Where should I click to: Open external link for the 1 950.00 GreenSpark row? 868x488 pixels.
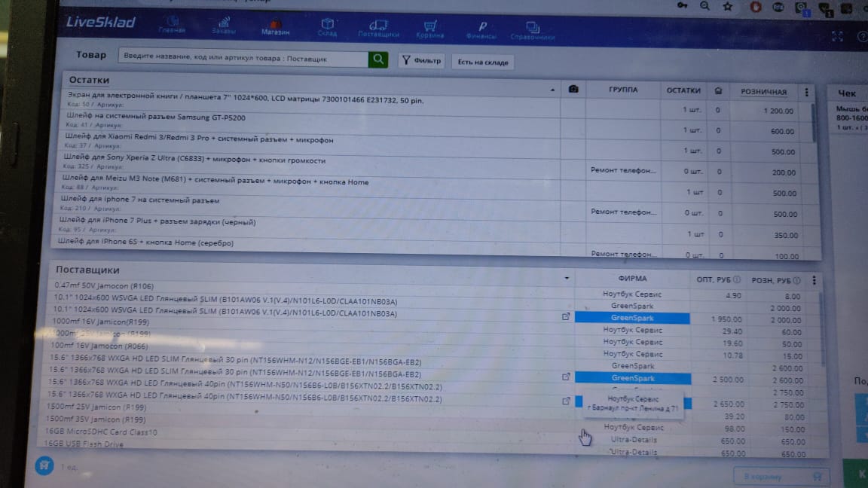point(566,317)
